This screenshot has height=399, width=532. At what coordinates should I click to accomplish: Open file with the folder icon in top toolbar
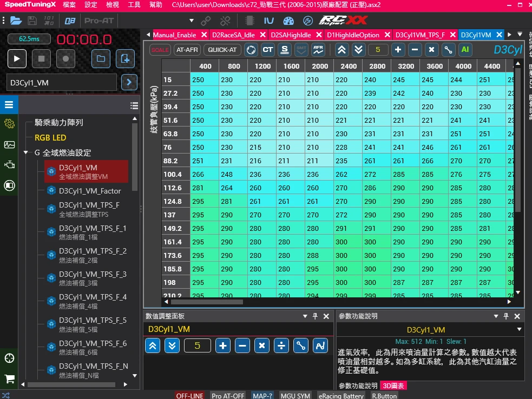click(16, 21)
